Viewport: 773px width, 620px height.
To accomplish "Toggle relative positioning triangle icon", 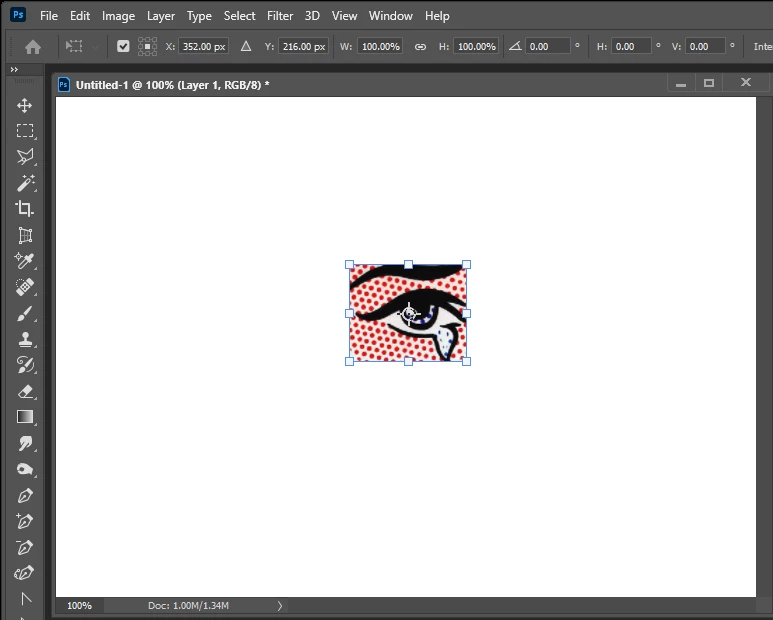I will coord(246,46).
